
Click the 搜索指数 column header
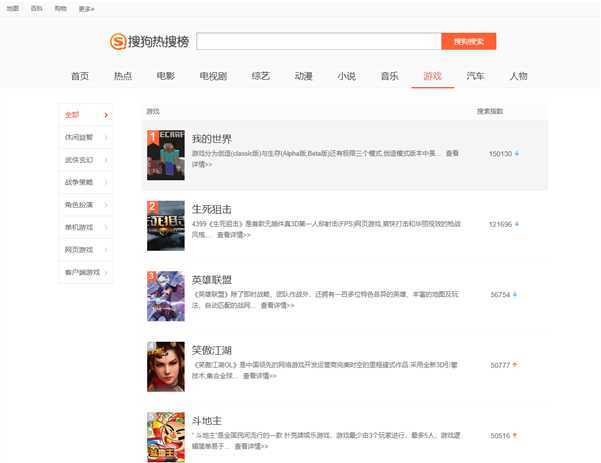tap(490, 111)
